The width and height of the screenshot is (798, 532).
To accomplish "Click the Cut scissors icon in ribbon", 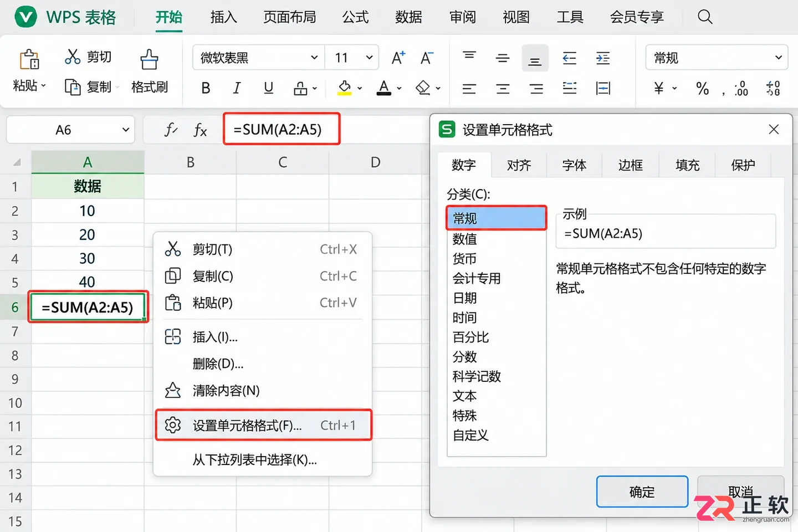I will pyautogui.click(x=73, y=57).
